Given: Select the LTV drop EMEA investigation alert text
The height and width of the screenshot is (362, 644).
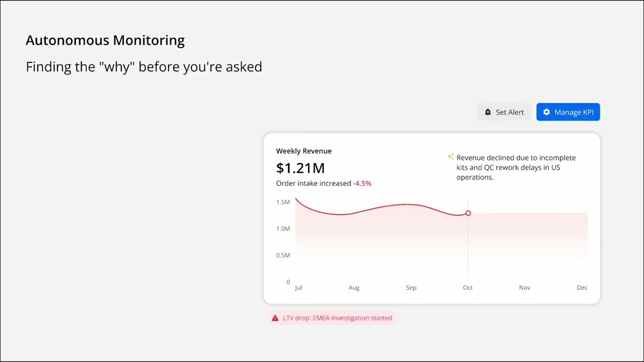Looking at the screenshot, I should tap(338, 318).
